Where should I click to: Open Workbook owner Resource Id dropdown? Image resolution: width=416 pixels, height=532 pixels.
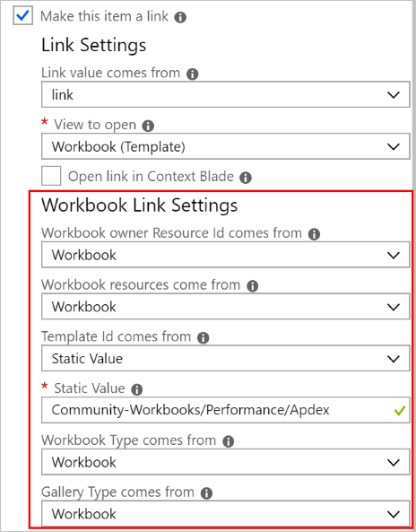coord(225,255)
